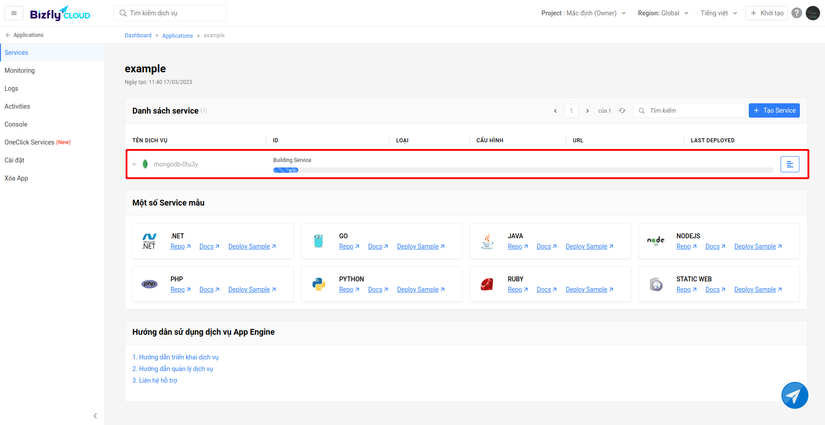Open the PYTHON Docs link
825x425 pixels.
tap(378, 289)
